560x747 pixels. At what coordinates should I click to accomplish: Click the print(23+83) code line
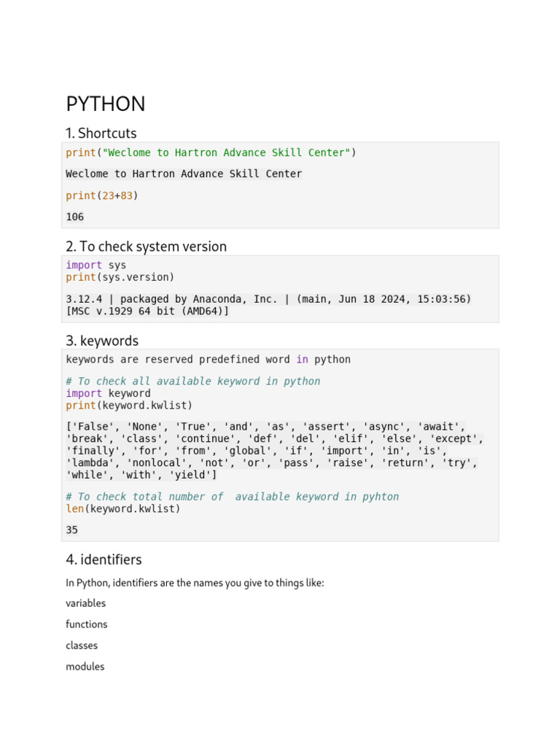[101, 196]
